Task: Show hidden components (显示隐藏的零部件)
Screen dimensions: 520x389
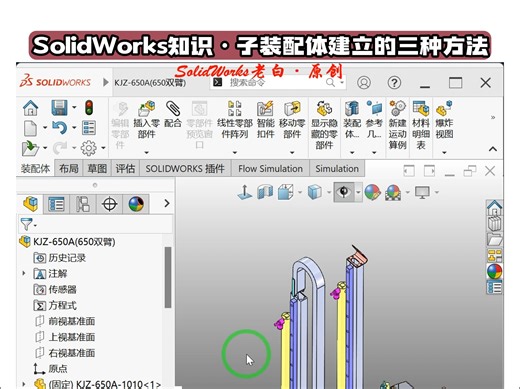Action: coord(324,125)
